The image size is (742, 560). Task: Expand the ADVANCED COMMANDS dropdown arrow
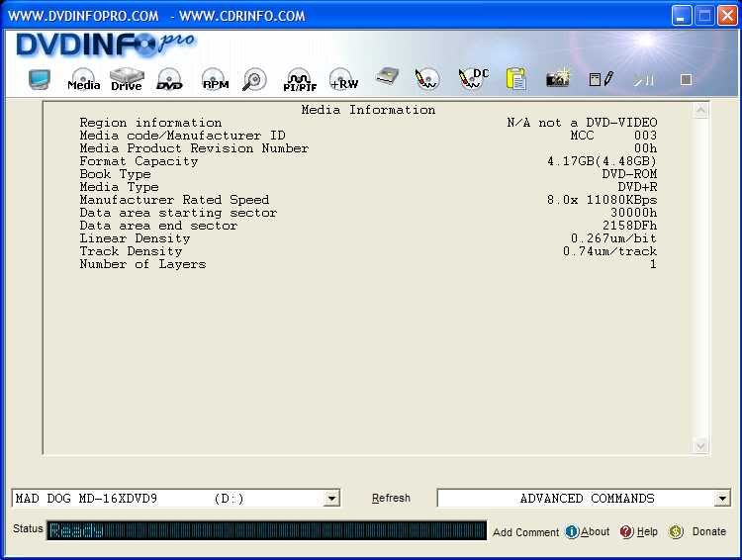coord(721,499)
